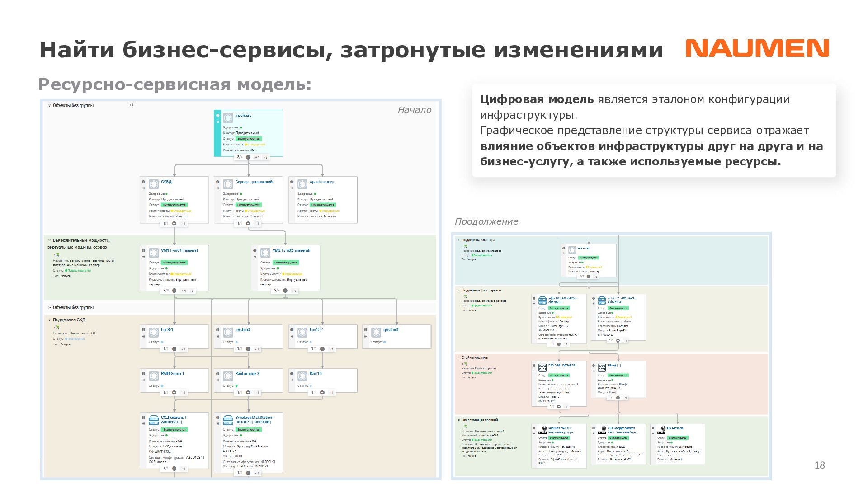868x488 pixels.
Task: Collapse the Поддержка СХД group
Action: [49, 320]
